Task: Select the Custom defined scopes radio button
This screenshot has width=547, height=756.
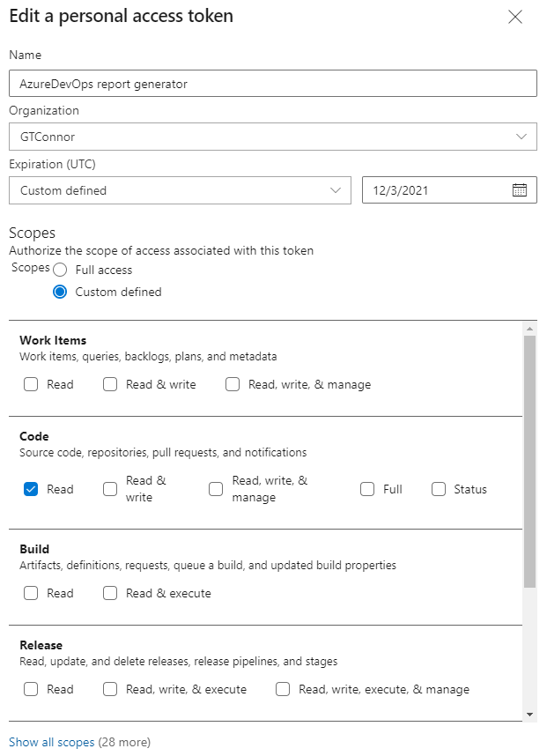Action: tap(59, 291)
